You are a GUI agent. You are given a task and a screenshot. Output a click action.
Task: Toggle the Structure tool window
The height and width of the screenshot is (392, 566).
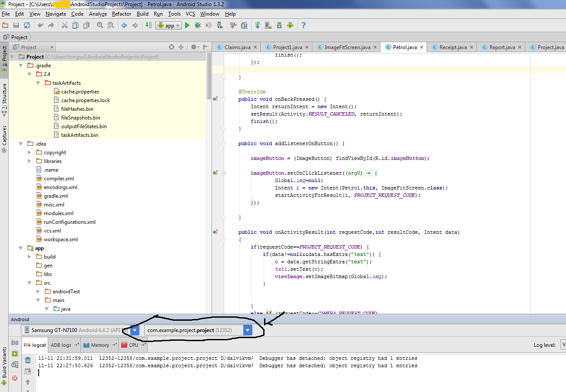click(x=4, y=96)
